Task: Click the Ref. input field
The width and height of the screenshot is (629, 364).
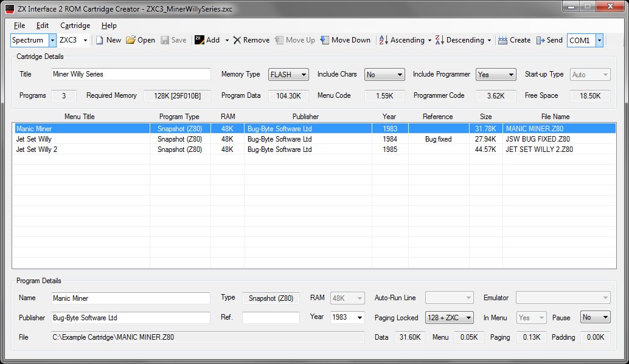Action: point(271,317)
